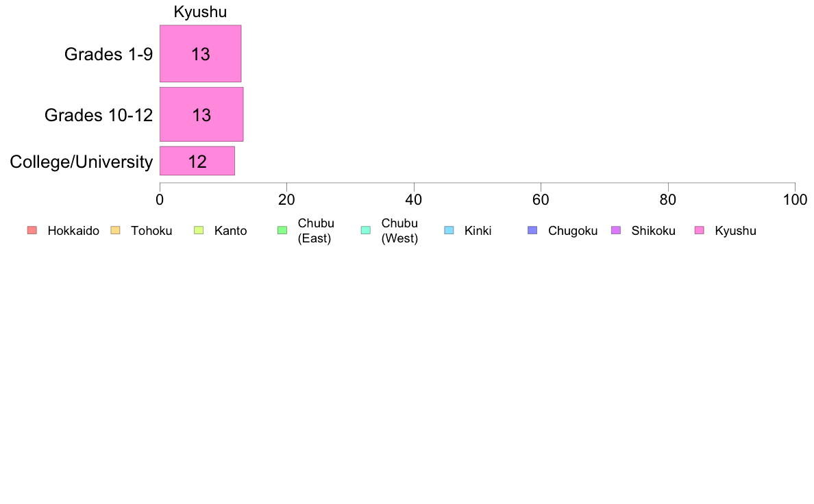Click the Kyushu legend color swatch

point(700,230)
